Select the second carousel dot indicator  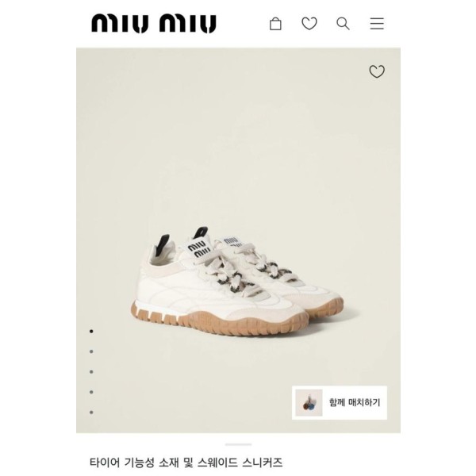coord(91,351)
